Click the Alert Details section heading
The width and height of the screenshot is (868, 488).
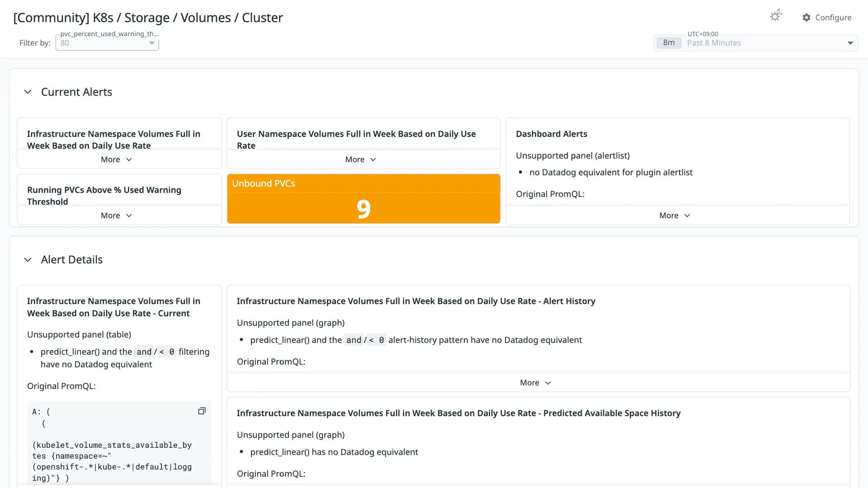(72, 260)
